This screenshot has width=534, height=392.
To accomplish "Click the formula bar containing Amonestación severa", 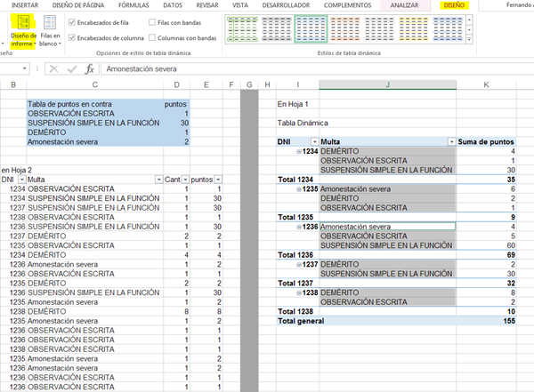I will 267,68.
